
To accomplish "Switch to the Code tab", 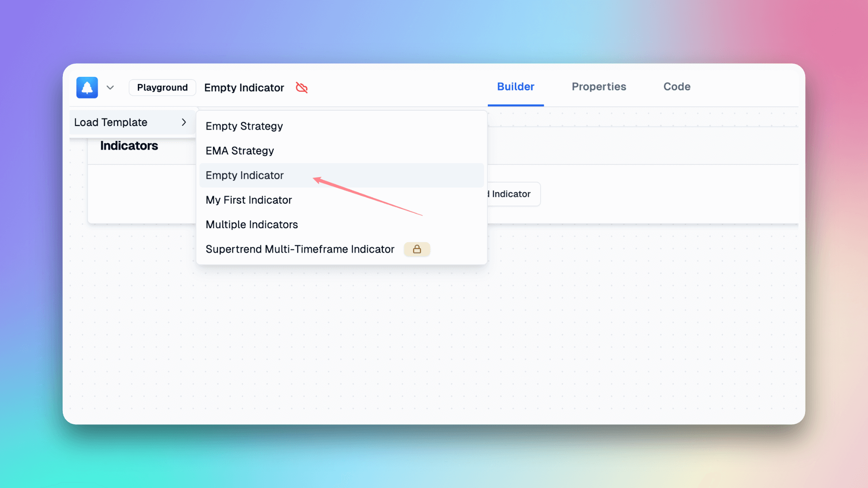I will [x=677, y=86].
